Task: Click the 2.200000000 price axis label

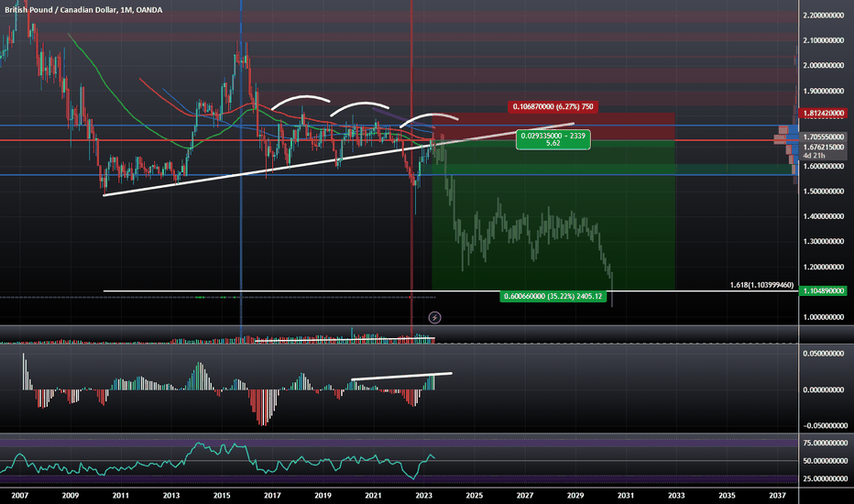Action: point(823,16)
